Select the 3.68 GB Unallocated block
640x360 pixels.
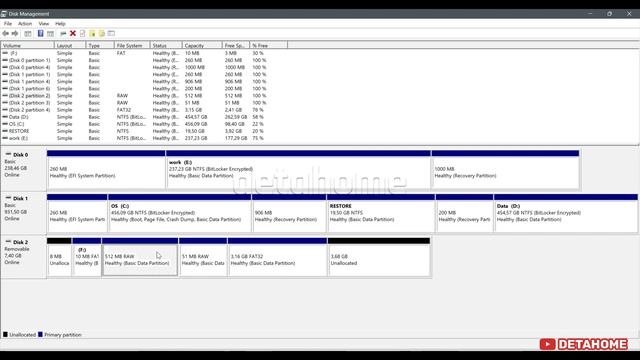[379, 257]
